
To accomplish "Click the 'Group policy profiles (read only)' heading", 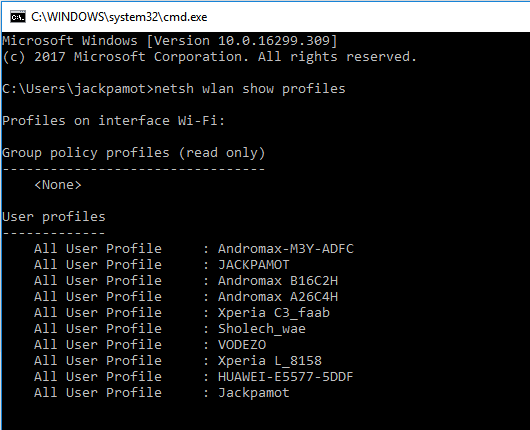I will pyautogui.click(x=134, y=153).
